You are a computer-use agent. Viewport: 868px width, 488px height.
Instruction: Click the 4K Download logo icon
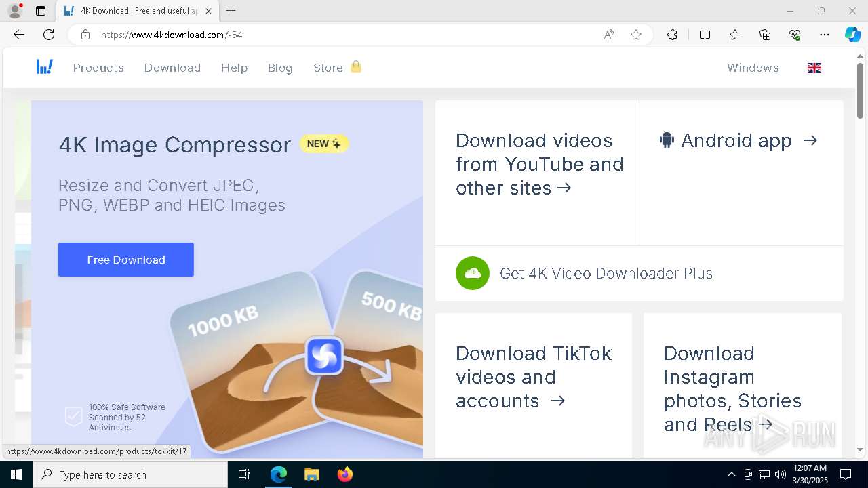[x=44, y=66]
